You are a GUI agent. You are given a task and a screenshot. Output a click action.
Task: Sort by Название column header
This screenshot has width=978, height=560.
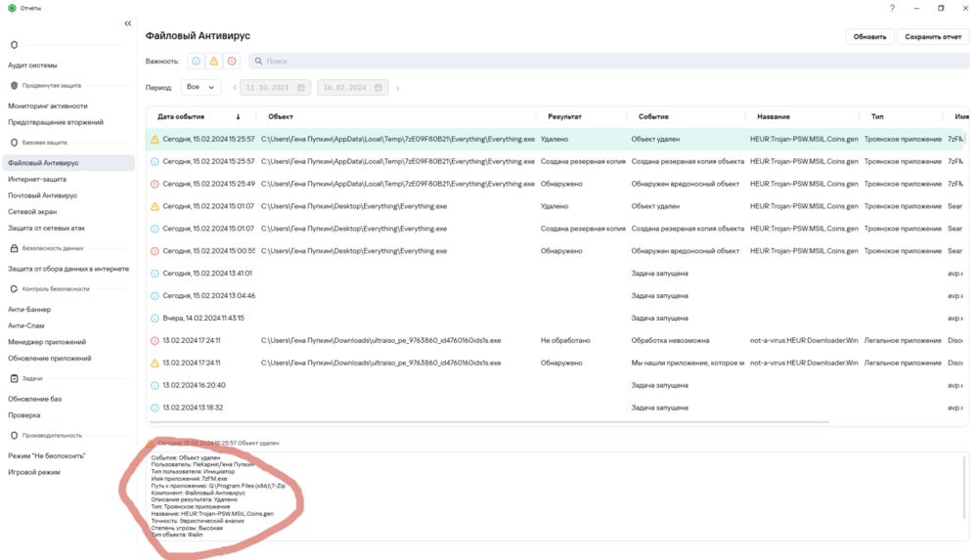[774, 116]
